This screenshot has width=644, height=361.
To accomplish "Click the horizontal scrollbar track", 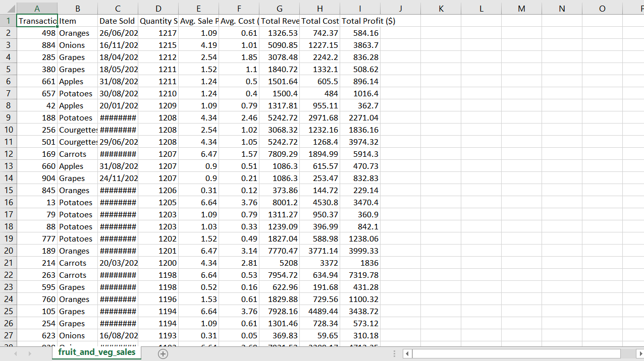I will 515,354.
